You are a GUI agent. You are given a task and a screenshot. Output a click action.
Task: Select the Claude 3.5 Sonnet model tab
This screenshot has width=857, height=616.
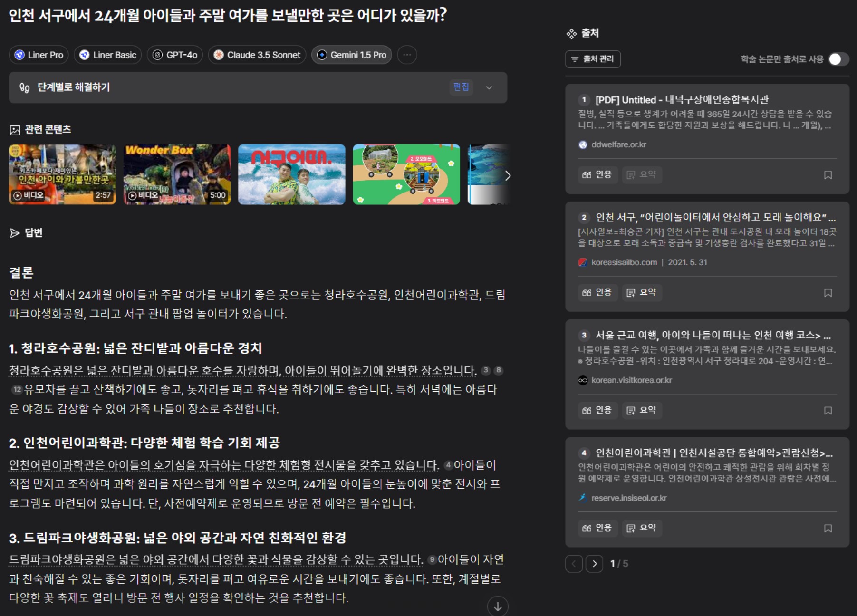[257, 55]
